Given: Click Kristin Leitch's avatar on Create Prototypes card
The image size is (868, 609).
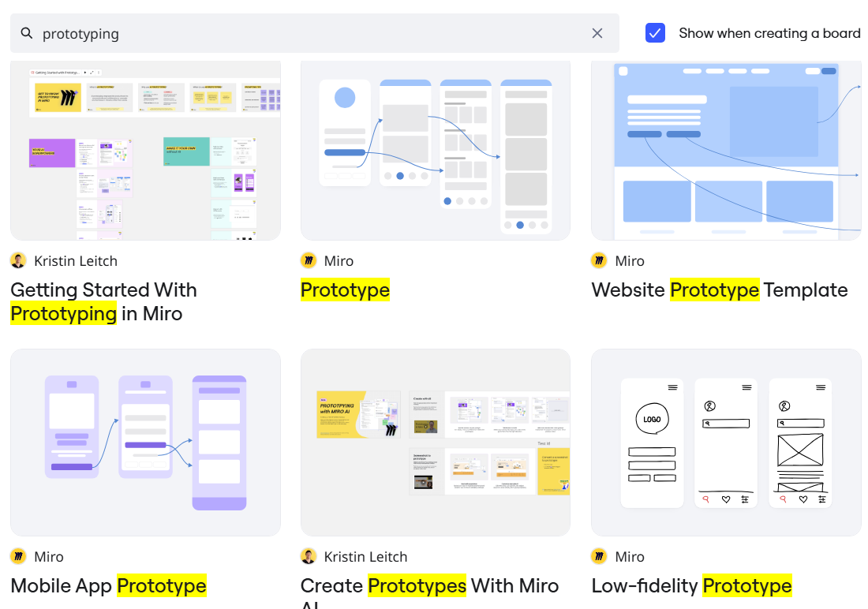Looking at the screenshot, I should click(308, 556).
